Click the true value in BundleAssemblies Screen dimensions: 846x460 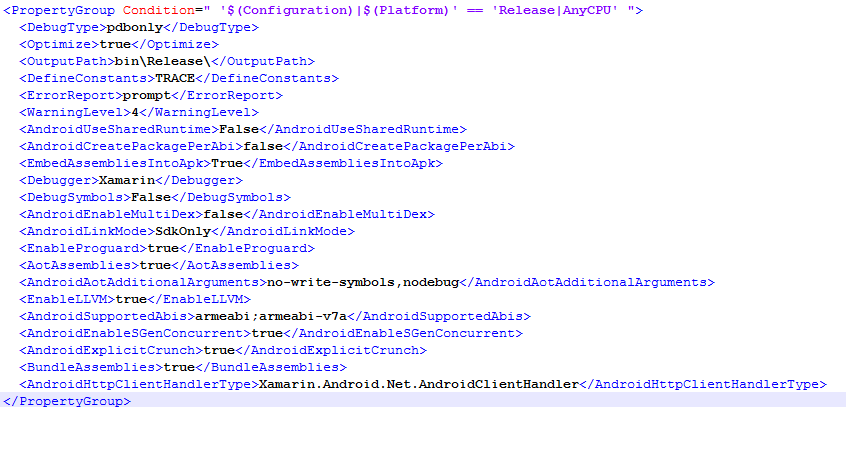[179, 367]
